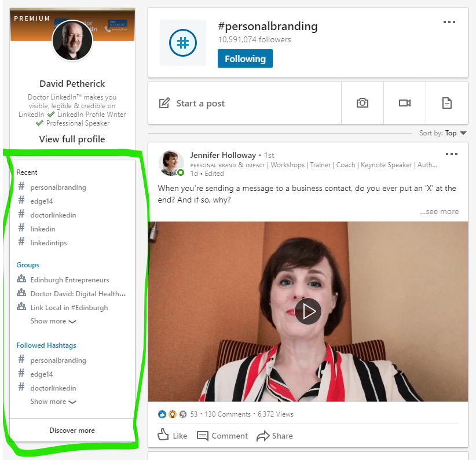
Task: Open recent hashtag doctorlinkedin
Action: pos(53,215)
